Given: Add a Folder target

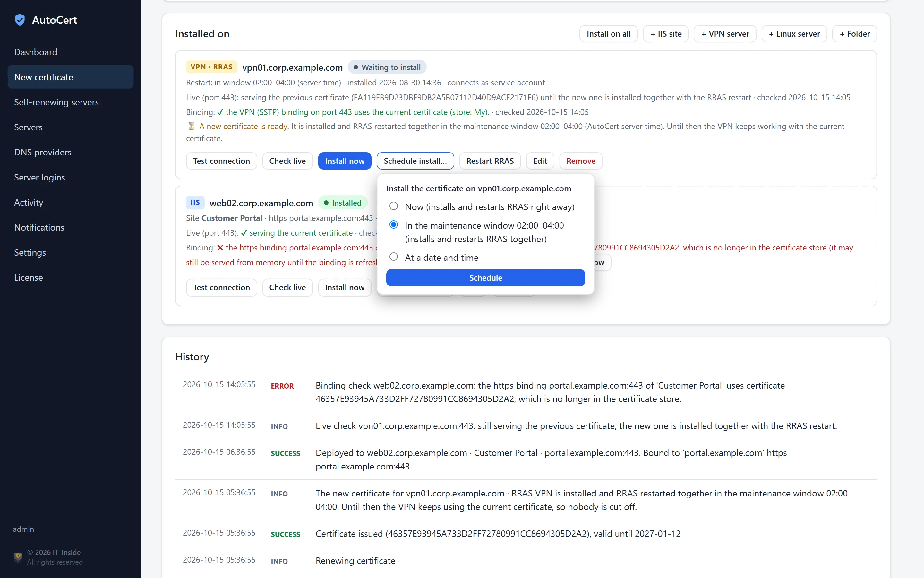Looking at the screenshot, I should pos(854,34).
